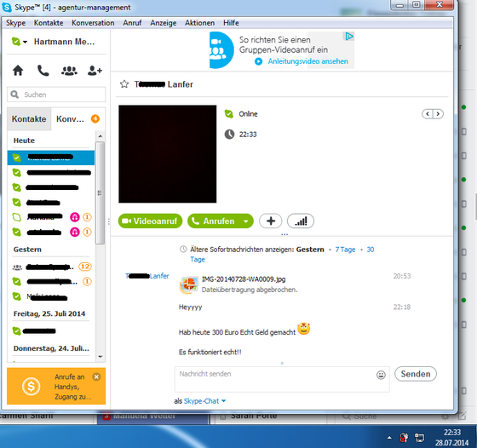477x448 pixels.
Task: Open the emoticon picker in message box
Action: pyautogui.click(x=381, y=375)
